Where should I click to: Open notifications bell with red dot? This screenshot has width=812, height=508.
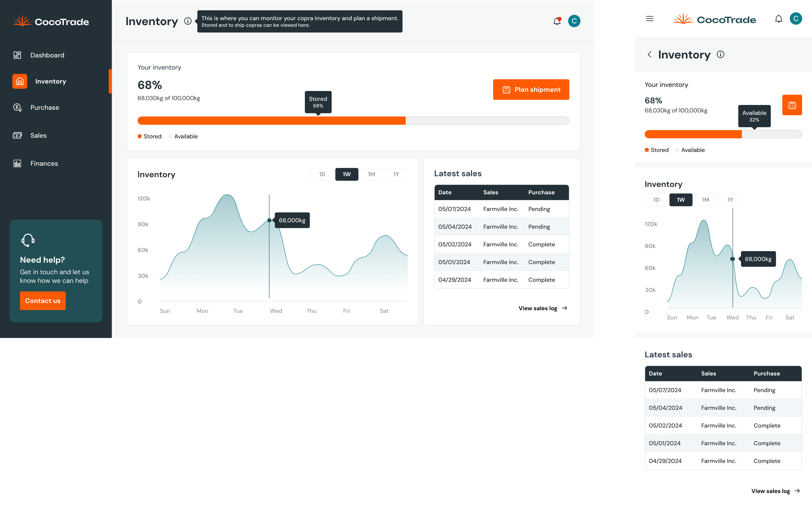[x=557, y=21]
